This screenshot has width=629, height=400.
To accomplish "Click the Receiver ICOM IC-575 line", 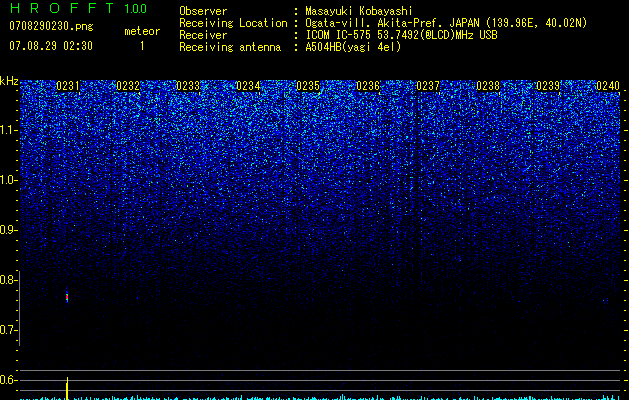I will click(x=338, y=35).
